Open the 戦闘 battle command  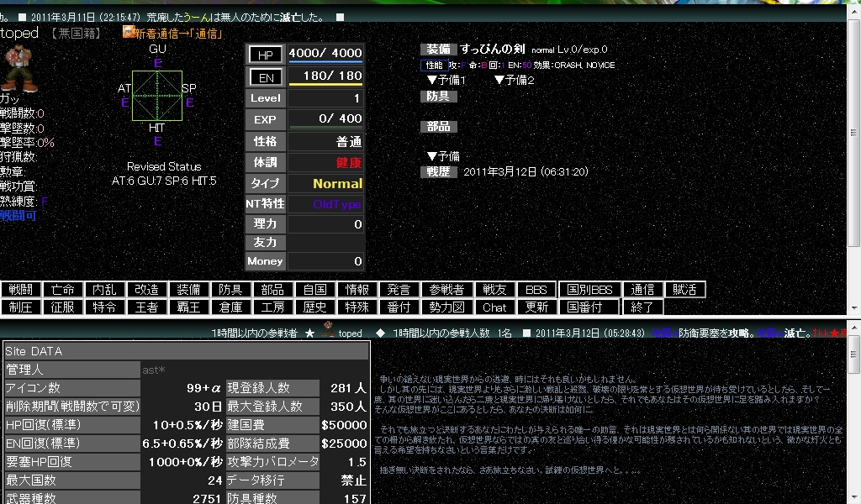(x=21, y=290)
